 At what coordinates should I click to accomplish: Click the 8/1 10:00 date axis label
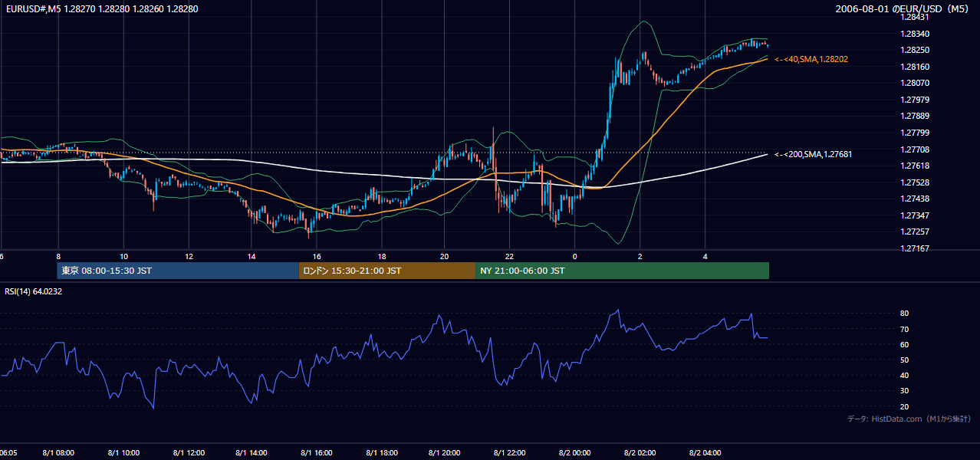click(123, 453)
